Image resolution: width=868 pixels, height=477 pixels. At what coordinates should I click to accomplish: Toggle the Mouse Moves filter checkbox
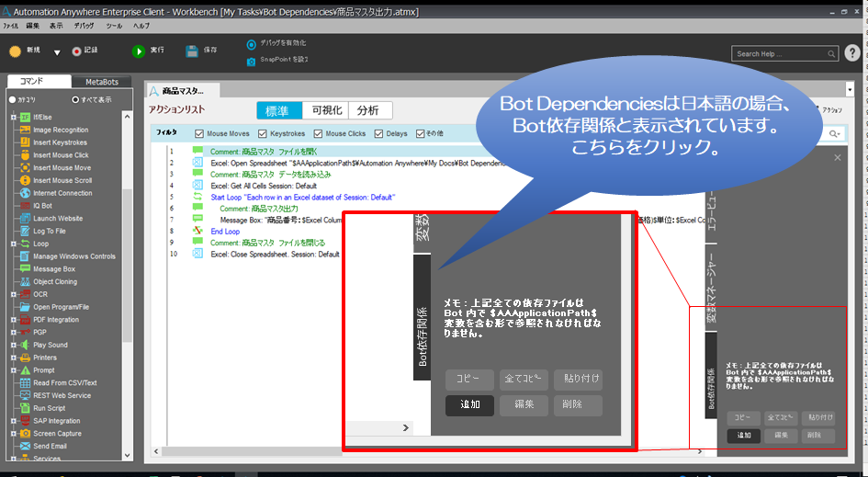pos(199,133)
